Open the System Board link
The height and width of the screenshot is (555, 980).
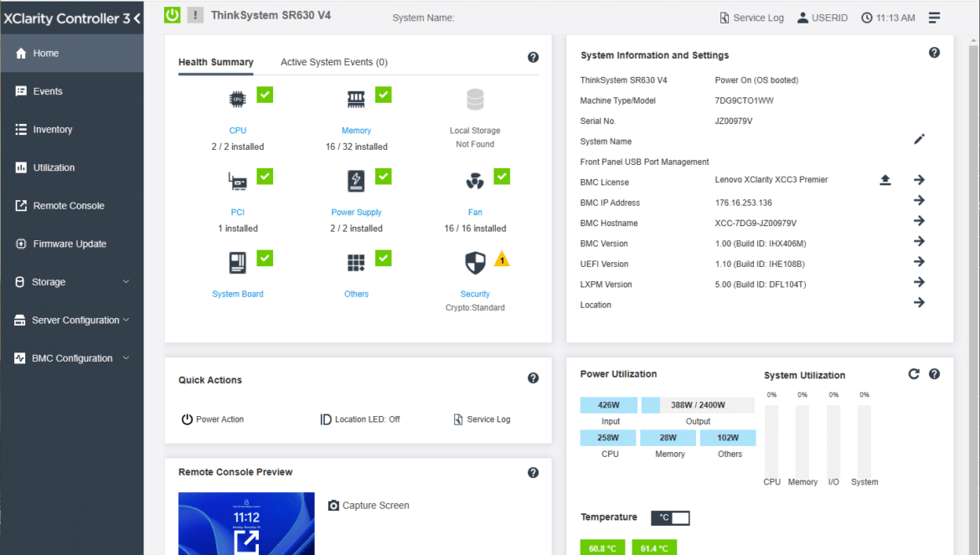pyautogui.click(x=238, y=294)
